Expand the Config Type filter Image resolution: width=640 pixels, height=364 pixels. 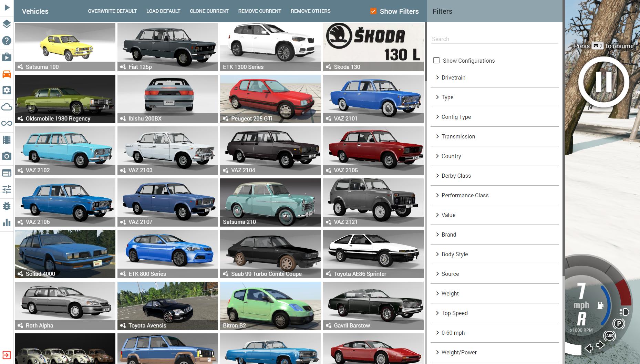(x=495, y=117)
